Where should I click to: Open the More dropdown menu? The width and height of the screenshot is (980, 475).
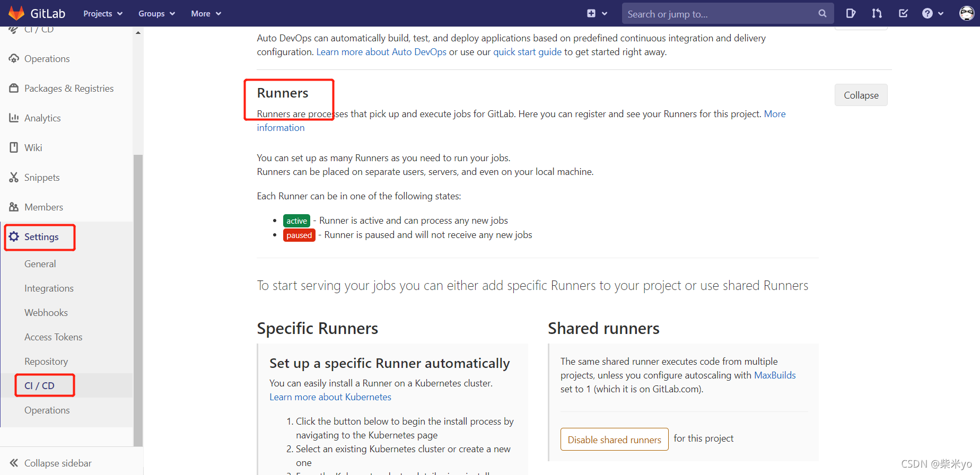coord(206,14)
